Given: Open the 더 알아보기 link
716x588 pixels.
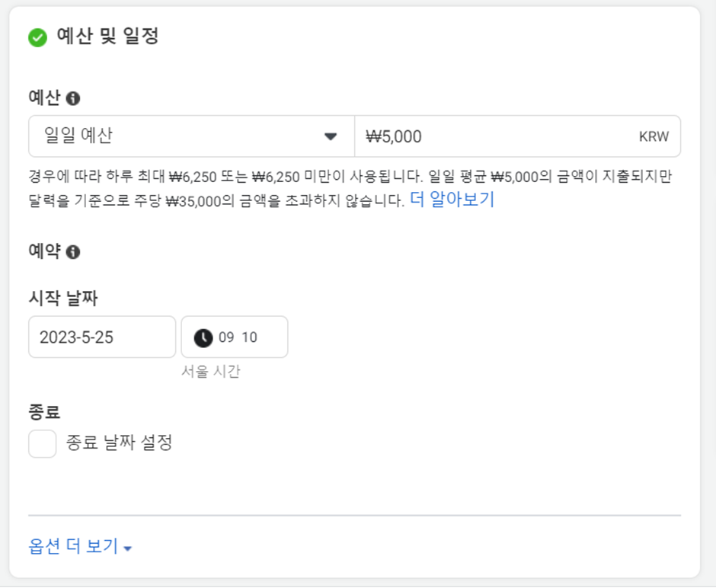Looking at the screenshot, I should point(452,200).
